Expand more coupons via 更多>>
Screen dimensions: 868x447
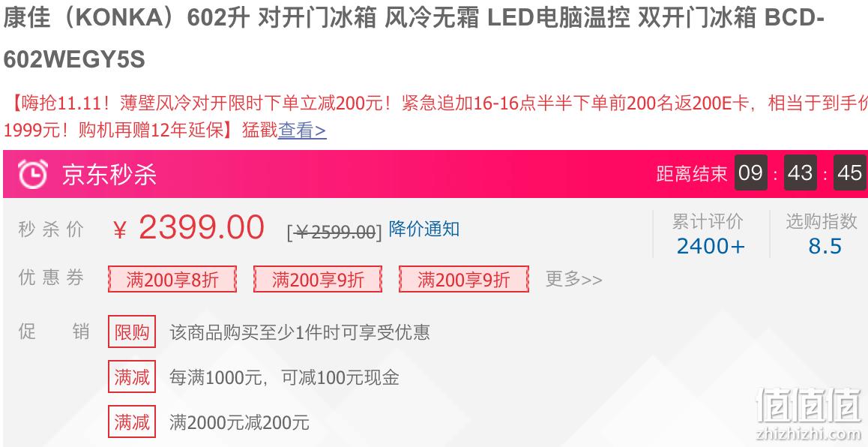573,279
